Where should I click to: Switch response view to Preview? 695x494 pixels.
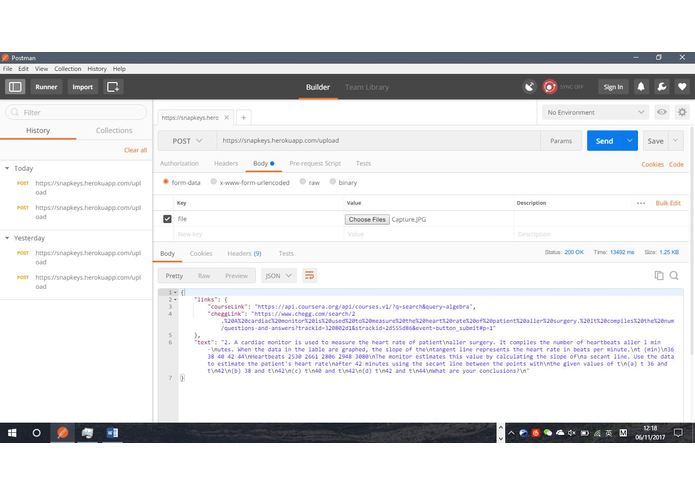click(x=236, y=276)
